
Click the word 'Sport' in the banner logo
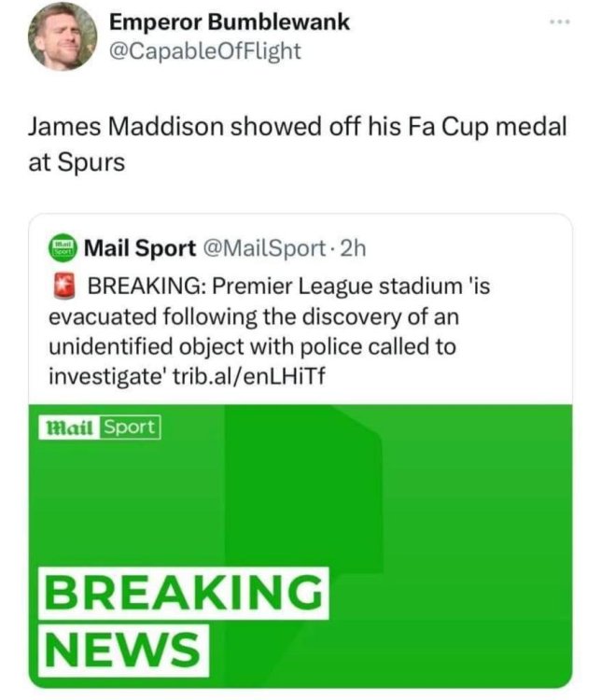point(130,427)
